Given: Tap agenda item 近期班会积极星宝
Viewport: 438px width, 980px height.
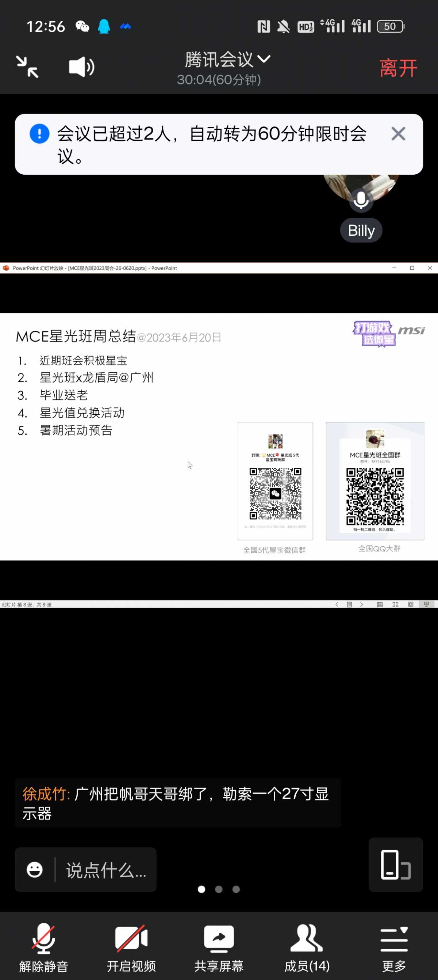Looking at the screenshot, I should [x=83, y=361].
